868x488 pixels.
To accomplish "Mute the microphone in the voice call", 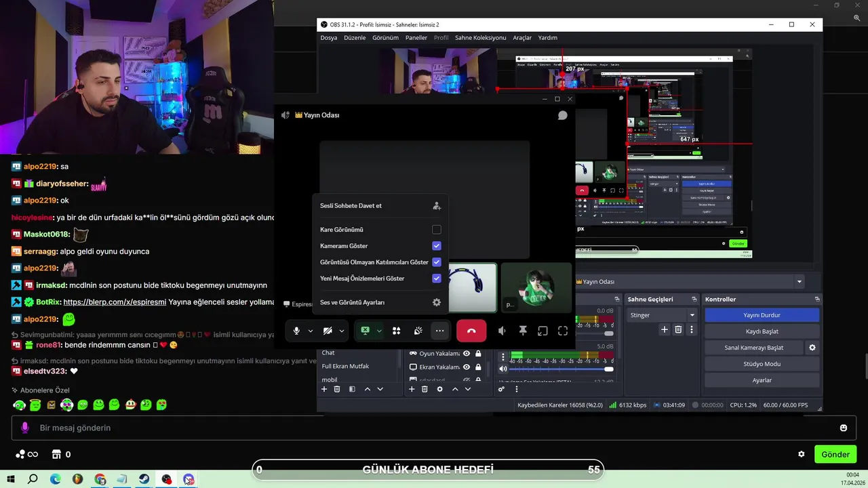I will 296,331.
